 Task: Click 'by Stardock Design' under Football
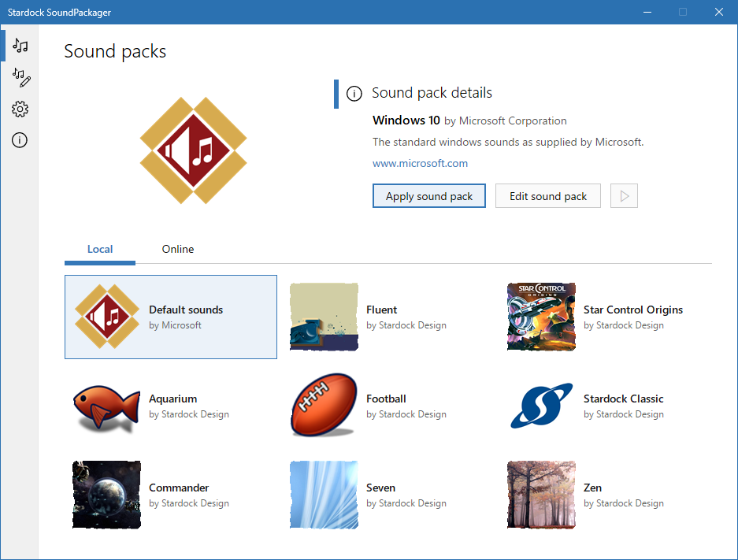click(406, 414)
